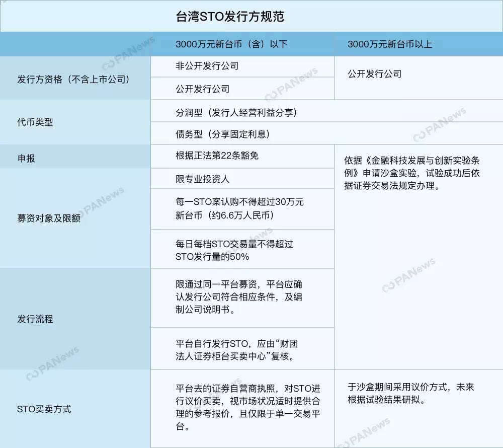Click row label 发行流程
This screenshot has width=503, height=448.
35,319
